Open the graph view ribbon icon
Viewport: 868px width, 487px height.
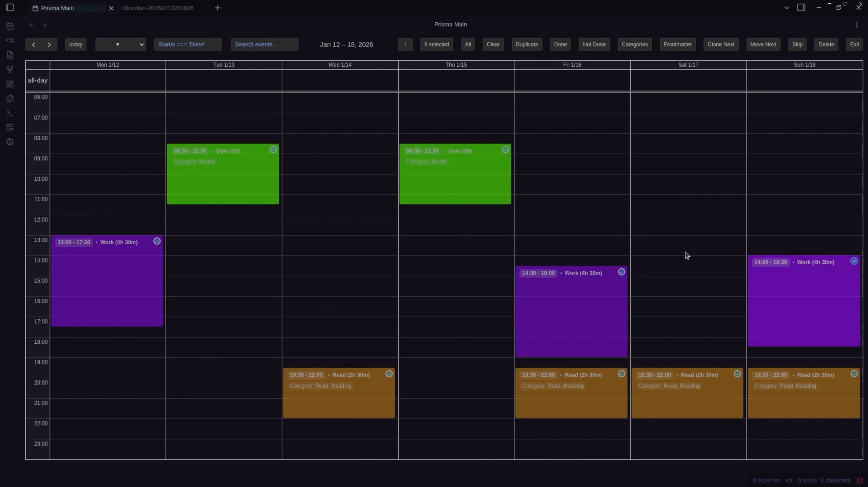point(10,69)
